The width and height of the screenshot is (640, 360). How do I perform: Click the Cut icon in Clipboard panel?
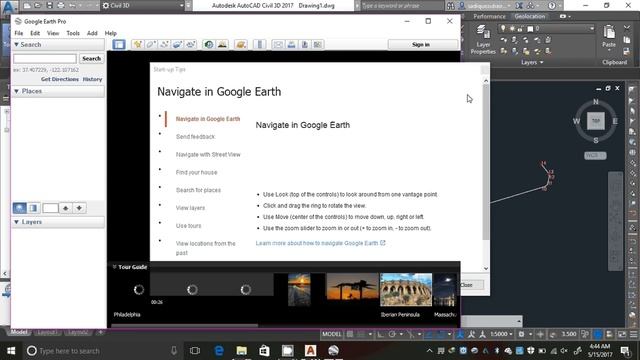click(627, 28)
